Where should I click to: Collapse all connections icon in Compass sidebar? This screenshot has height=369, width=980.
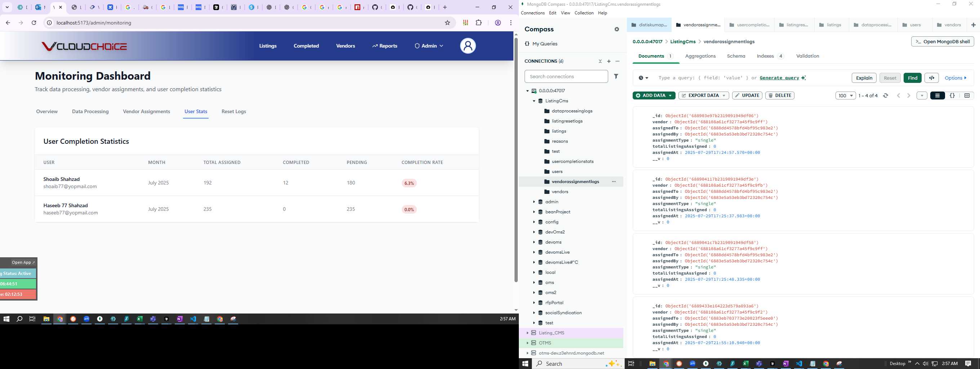click(600, 61)
